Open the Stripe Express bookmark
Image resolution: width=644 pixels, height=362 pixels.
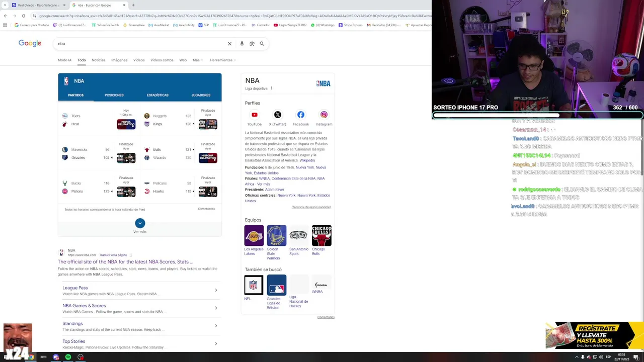tap(351, 25)
